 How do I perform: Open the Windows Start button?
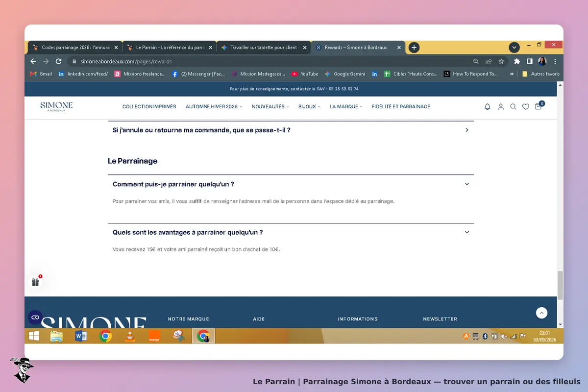(34, 336)
